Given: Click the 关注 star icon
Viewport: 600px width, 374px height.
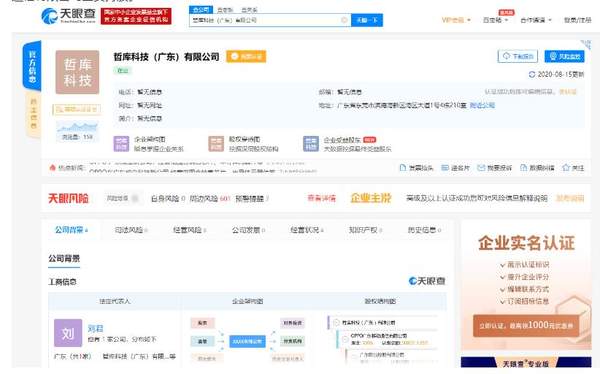Looking at the screenshot, I should click(566, 168).
